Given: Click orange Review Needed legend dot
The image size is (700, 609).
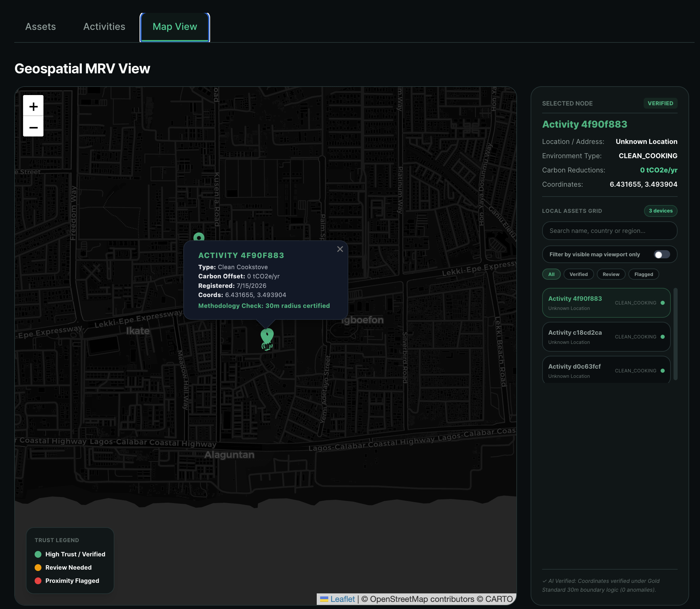Looking at the screenshot, I should (x=38, y=568).
